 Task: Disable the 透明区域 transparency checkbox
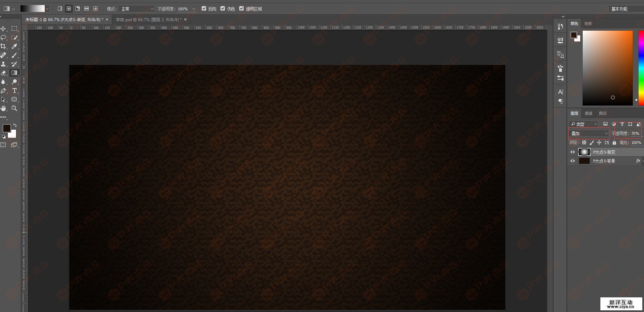[241, 9]
